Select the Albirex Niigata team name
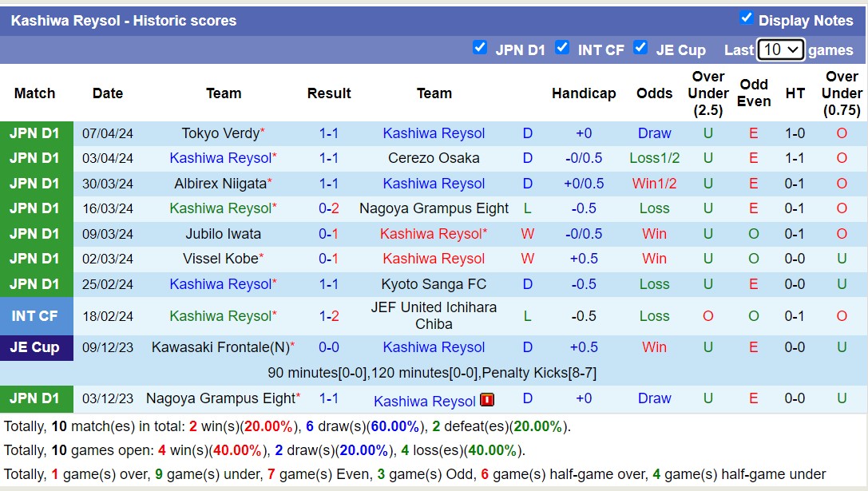Image resolution: width=868 pixels, height=491 pixels. (x=220, y=184)
